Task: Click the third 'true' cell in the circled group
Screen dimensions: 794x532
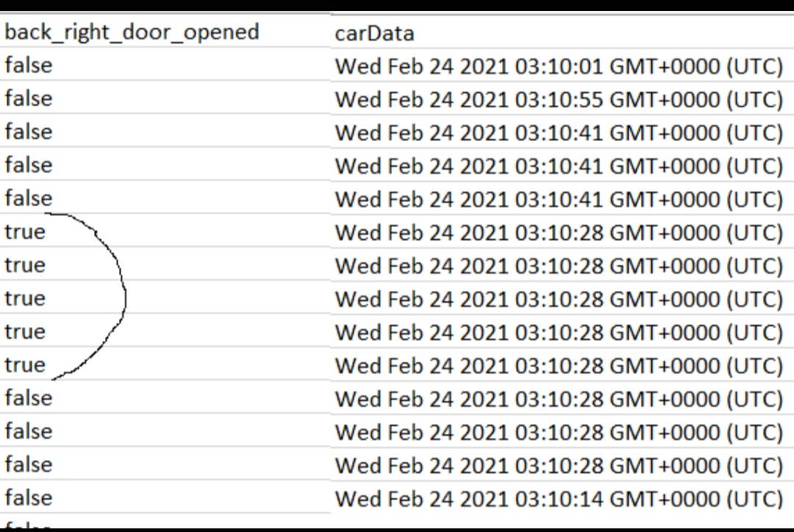Action: pos(25,298)
